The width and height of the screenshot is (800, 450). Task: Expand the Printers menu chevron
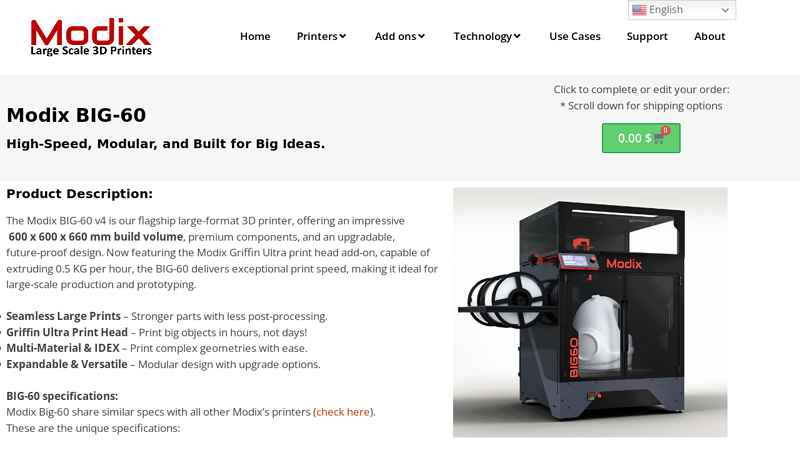(x=343, y=36)
